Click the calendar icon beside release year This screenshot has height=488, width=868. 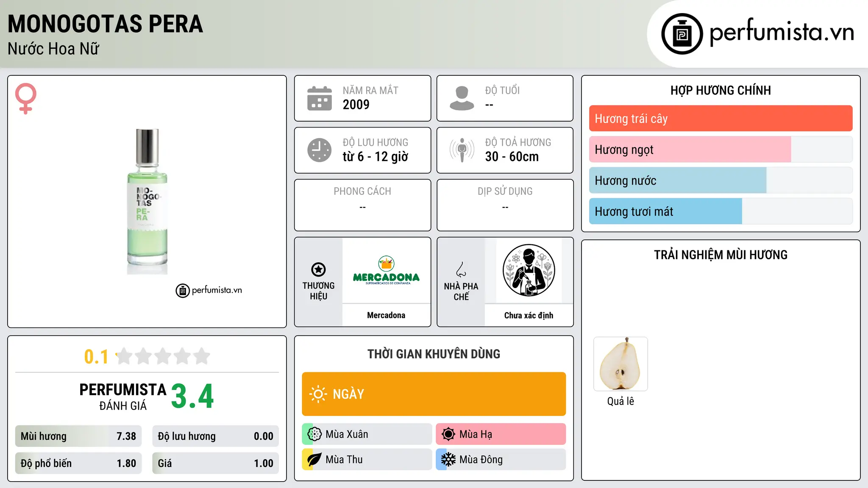point(320,98)
